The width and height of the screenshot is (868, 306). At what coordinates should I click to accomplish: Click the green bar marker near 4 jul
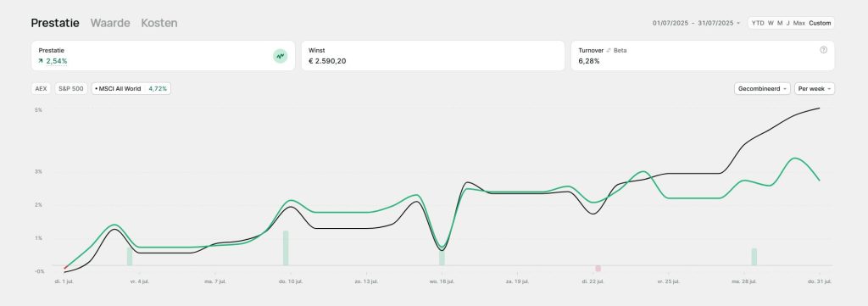pyautogui.click(x=130, y=256)
